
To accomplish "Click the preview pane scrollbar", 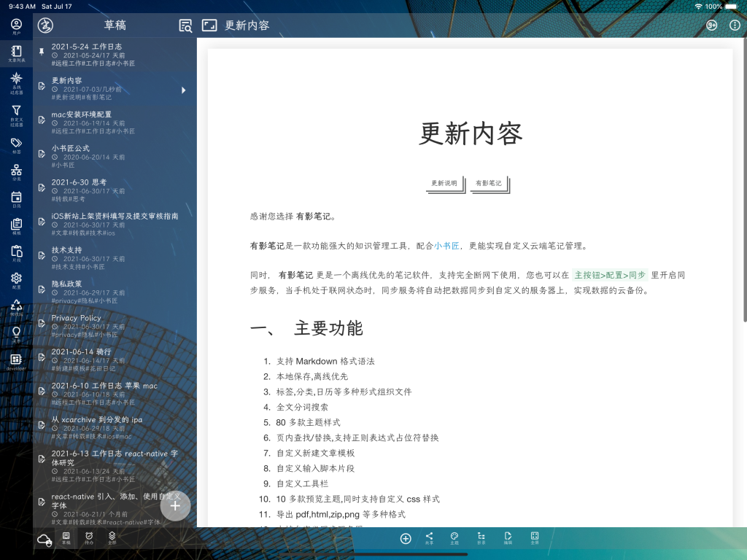I will pyautogui.click(x=745, y=181).
